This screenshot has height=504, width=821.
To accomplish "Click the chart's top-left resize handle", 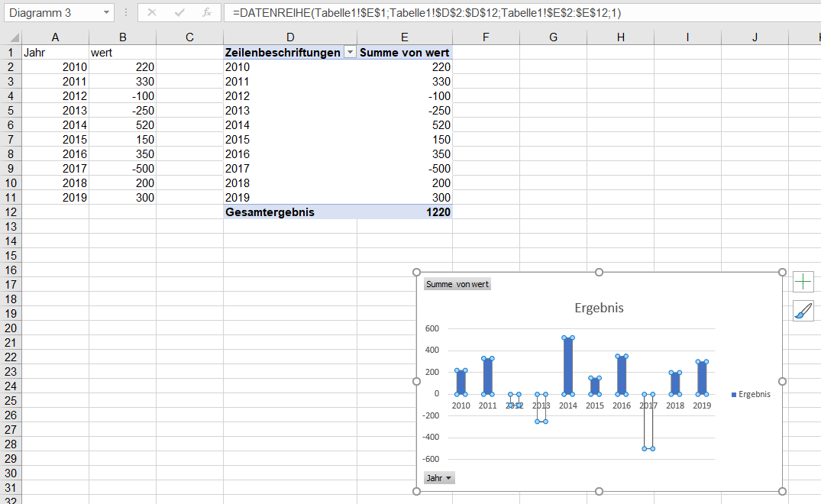I will coord(416,272).
